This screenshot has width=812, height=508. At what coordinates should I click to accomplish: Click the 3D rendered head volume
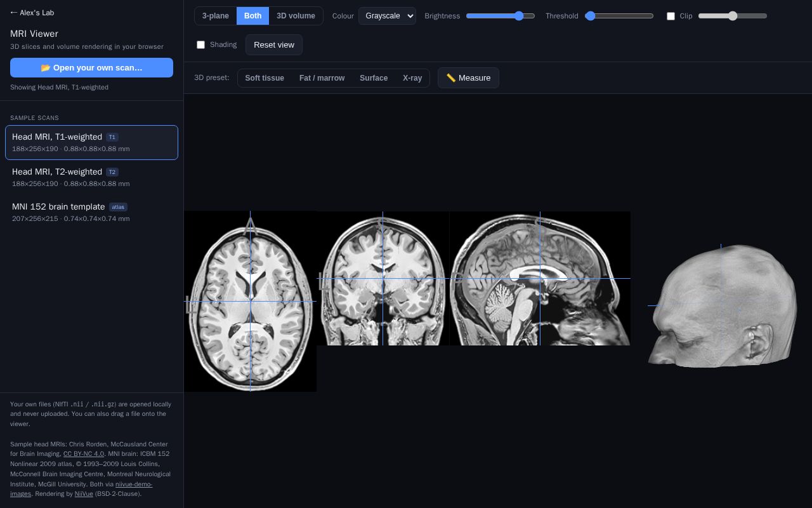(x=722, y=306)
